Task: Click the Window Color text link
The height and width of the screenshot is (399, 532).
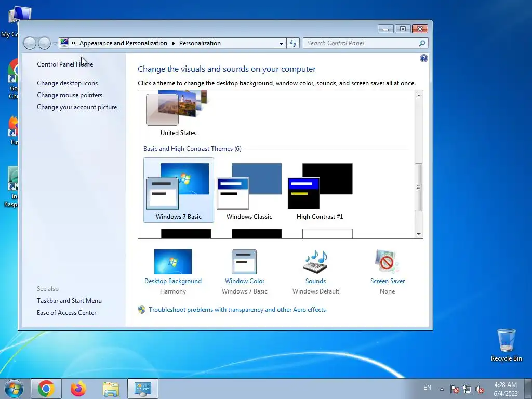Action: click(245, 281)
